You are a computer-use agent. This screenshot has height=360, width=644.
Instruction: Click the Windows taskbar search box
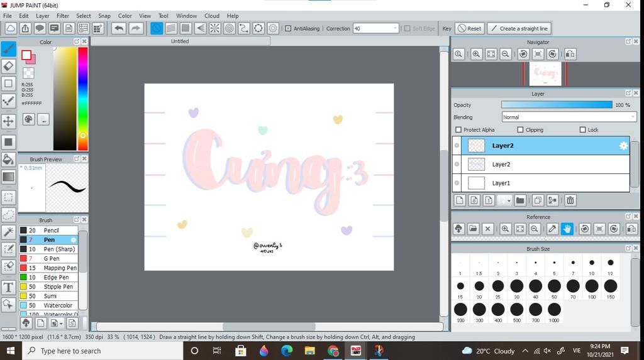pos(103,351)
